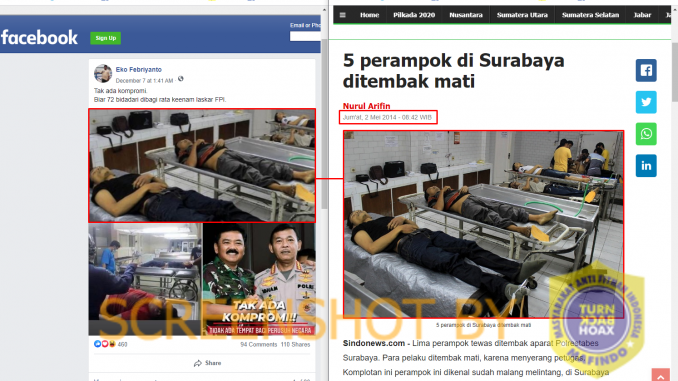Screen dimensions: 678x381
Task: Click the post reaction emoji icons
Action: [105, 344]
